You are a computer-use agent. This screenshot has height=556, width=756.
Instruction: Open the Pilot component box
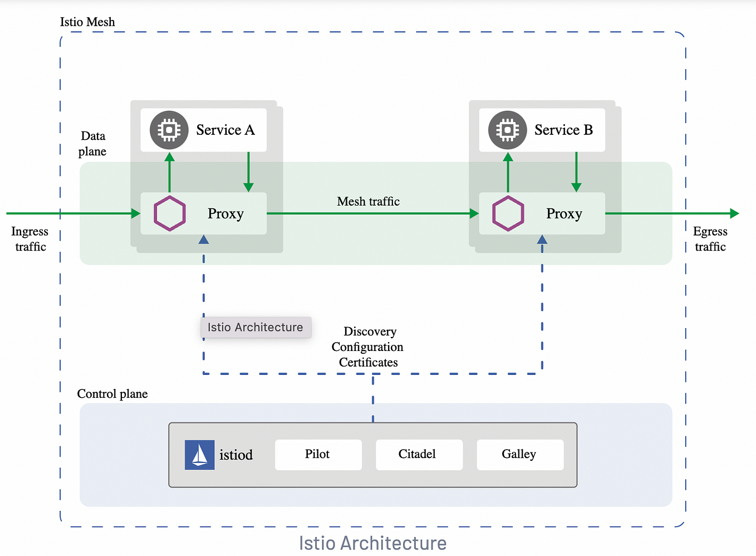point(318,455)
